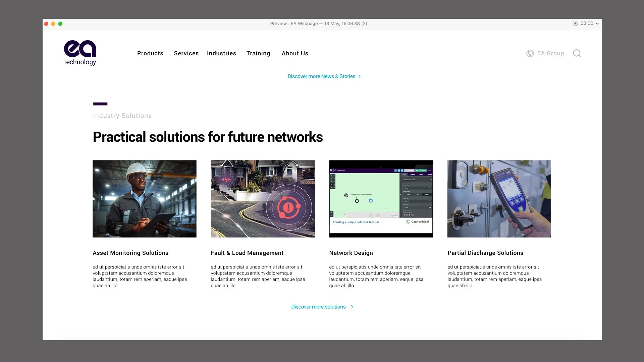Click the Network Design heading

pos(351,253)
